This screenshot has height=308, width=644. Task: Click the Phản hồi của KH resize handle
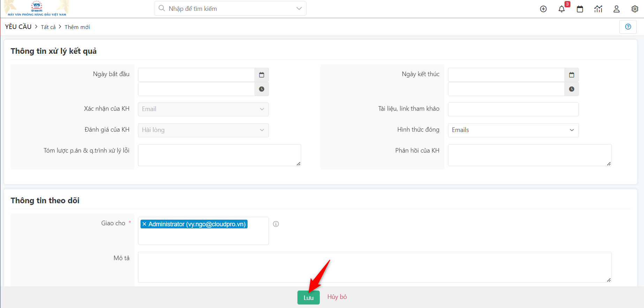pyautogui.click(x=609, y=164)
